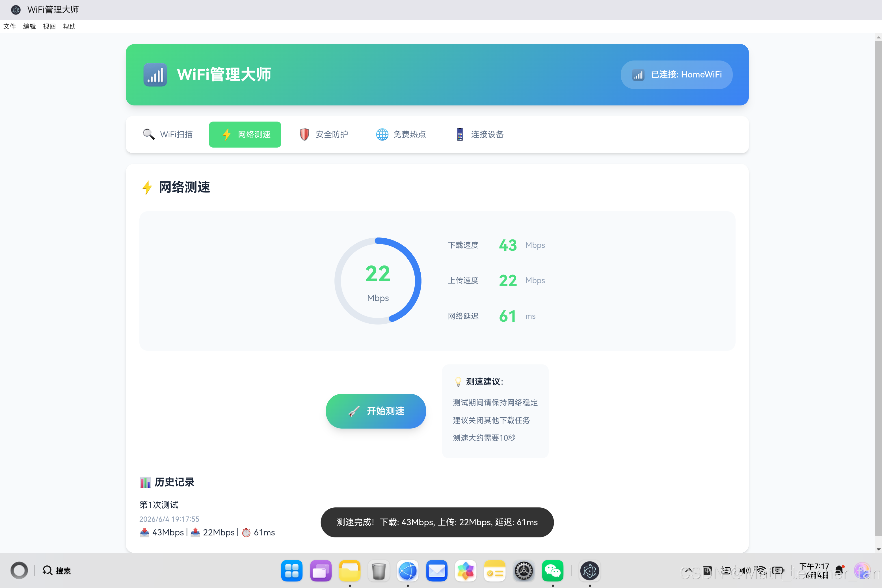Launch the browser globe icon in dock
Image resolution: width=882 pixels, height=588 pixels.
[408, 571]
